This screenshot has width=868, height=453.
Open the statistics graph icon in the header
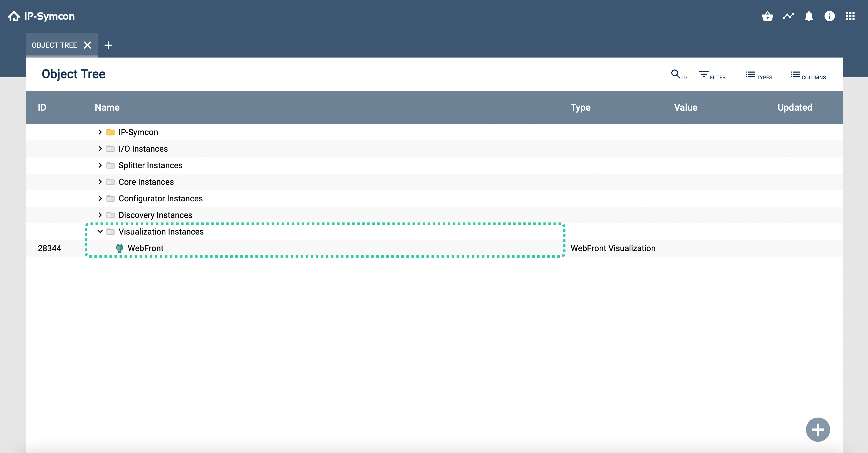point(789,16)
